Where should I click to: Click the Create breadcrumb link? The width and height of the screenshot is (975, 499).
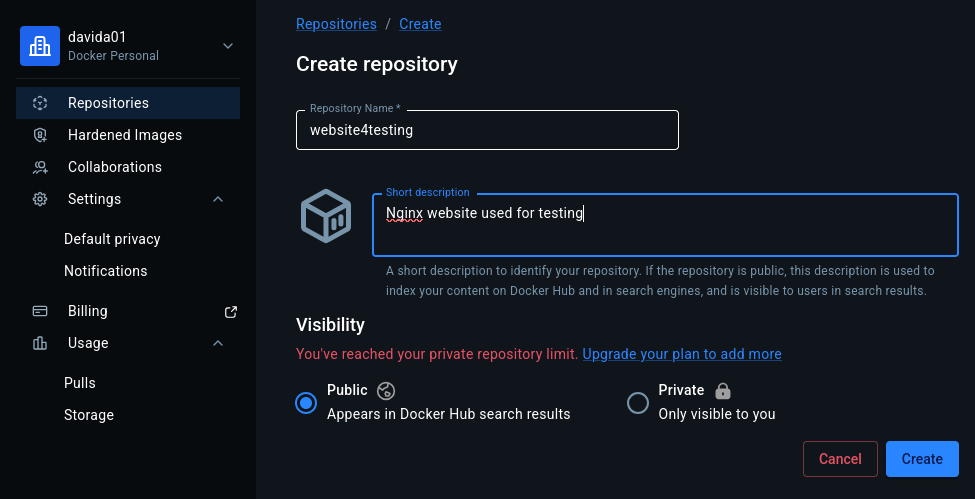(x=420, y=24)
